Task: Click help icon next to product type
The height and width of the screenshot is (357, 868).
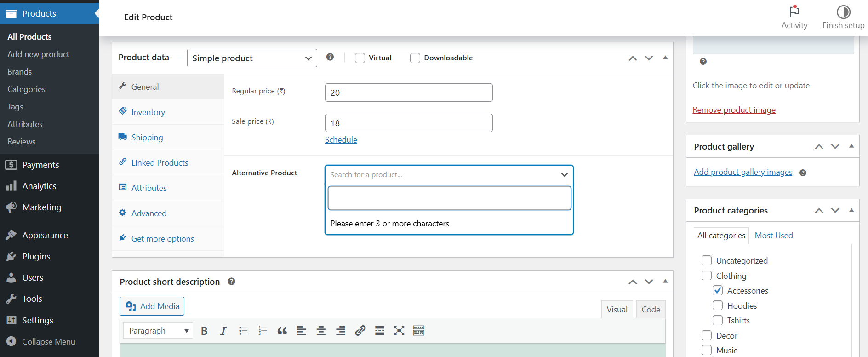Action: (x=330, y=57)
